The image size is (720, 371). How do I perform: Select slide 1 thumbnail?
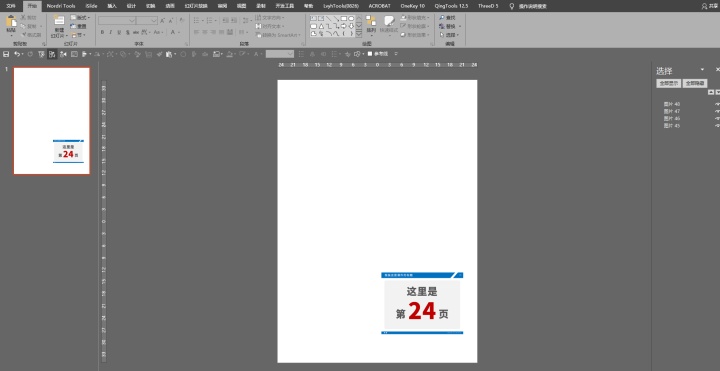(51, 121)
